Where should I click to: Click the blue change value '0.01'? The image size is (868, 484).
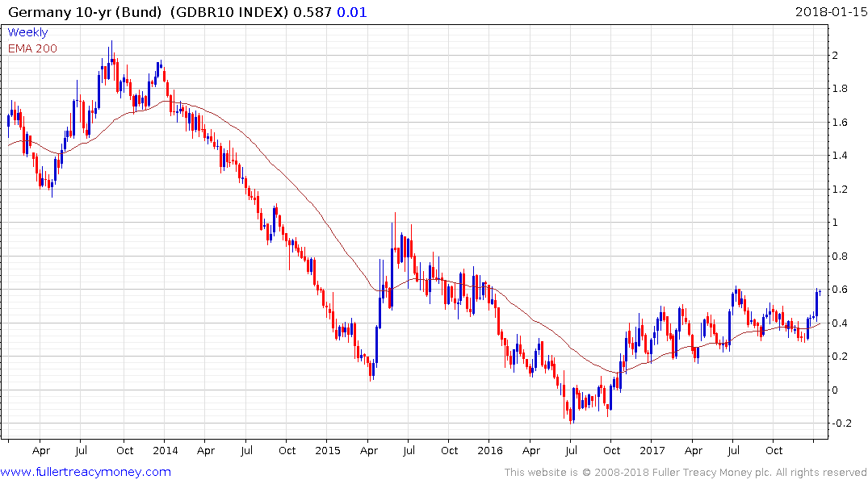coord(352,12)
